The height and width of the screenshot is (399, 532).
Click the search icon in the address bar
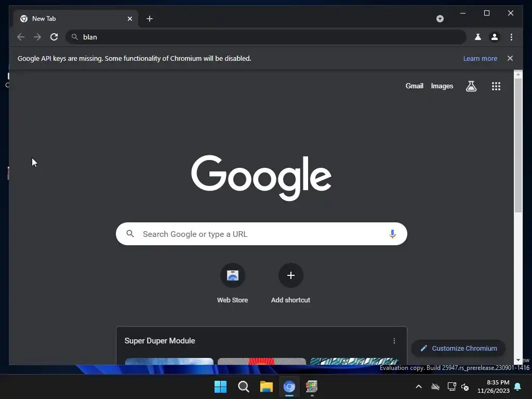[x=75, y=37]
